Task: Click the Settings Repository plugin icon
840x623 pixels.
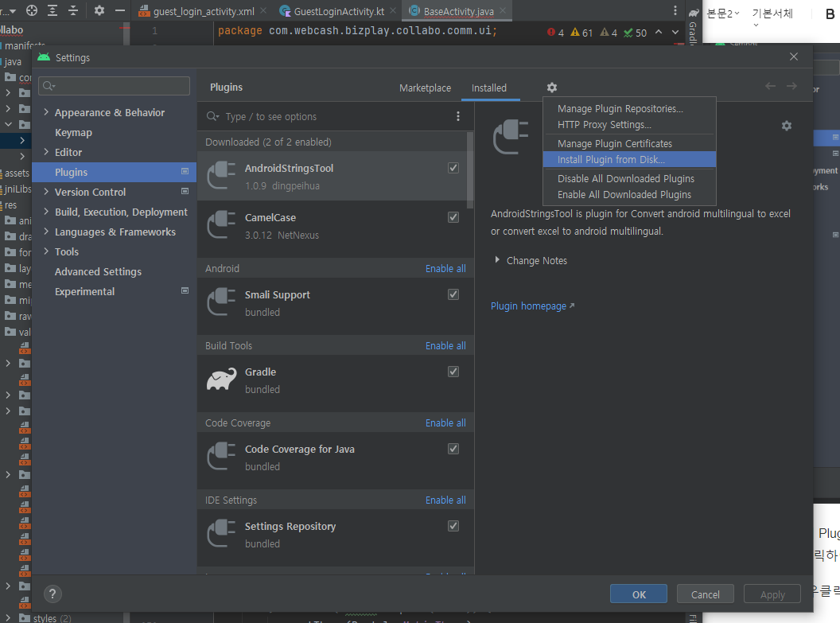Action: point(221,534)
